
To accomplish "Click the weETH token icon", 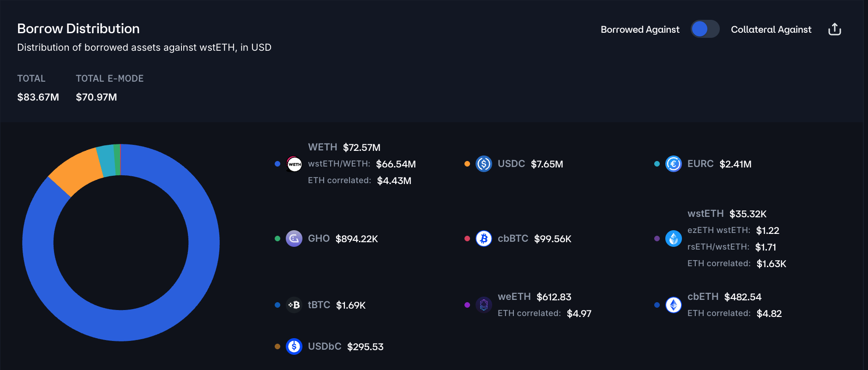I will [x=483, y=305].
